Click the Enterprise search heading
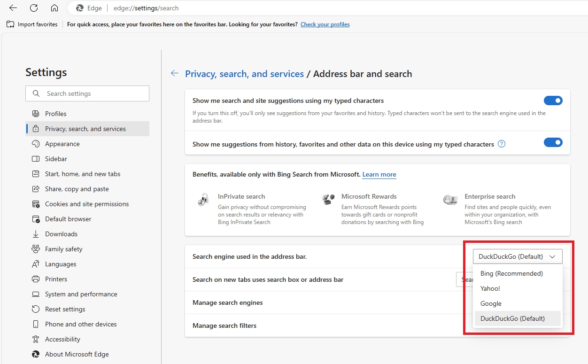This screenshot has width=588, height=364. click(490, 196)
